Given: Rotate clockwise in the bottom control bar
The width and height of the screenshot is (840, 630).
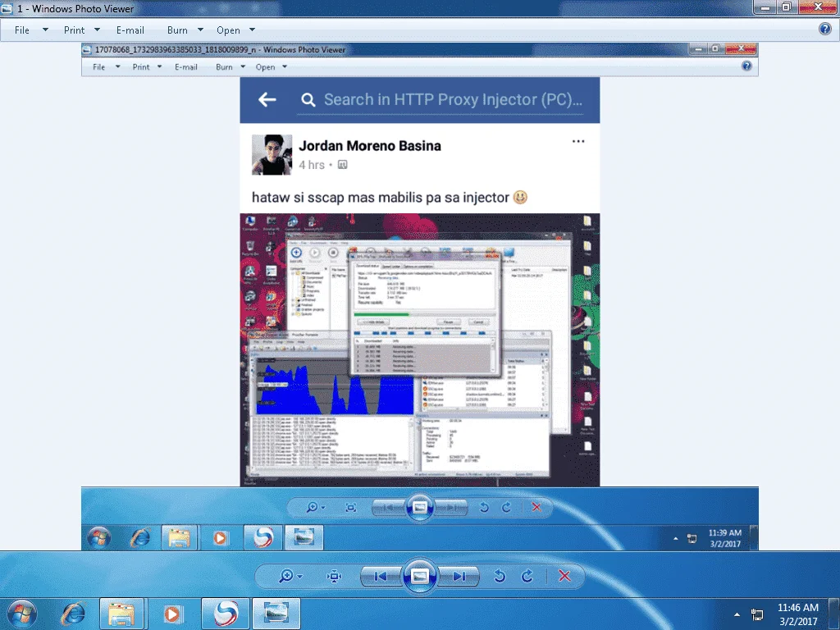Looking at the screenshot, I should pos(527,576).
